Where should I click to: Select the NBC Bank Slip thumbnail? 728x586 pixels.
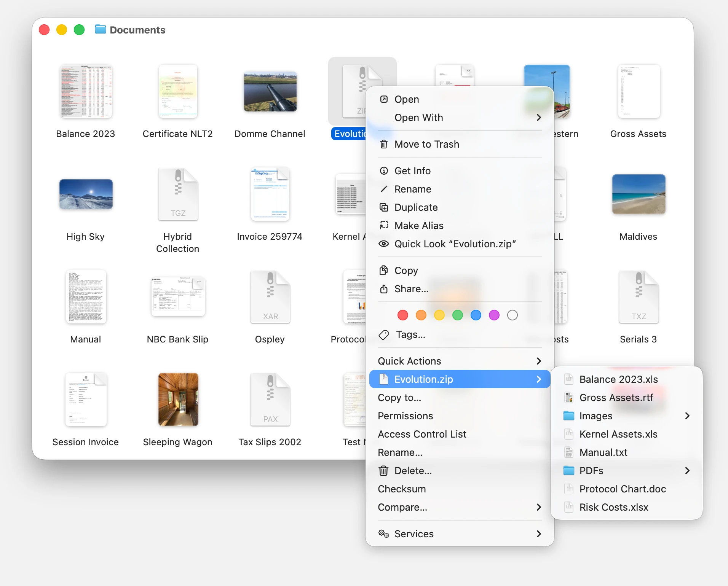pos(178,297)
